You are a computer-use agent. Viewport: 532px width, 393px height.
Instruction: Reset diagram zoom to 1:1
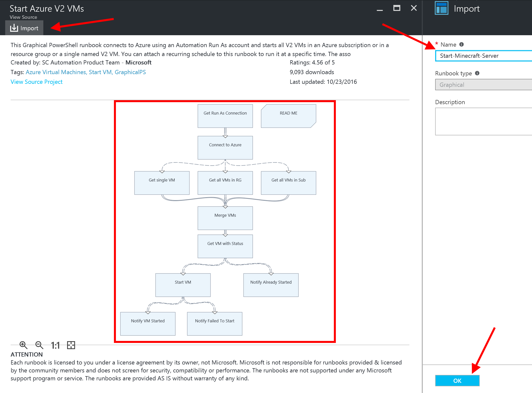pos(55,345)
